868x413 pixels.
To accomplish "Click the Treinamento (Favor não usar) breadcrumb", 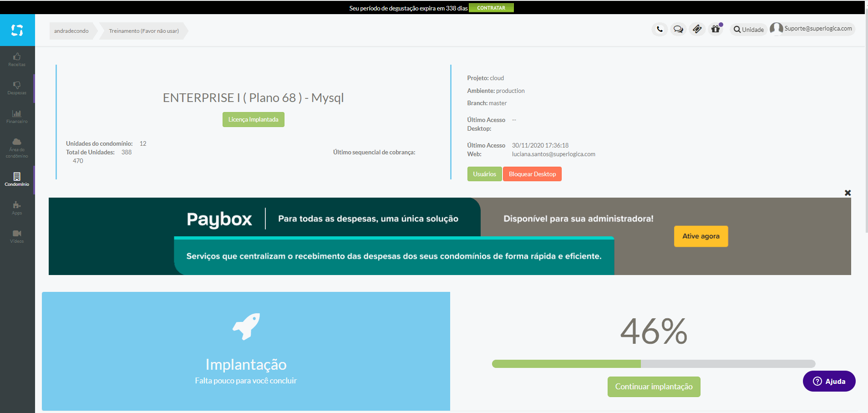I will pyautogui.click(x=144, y=31).
